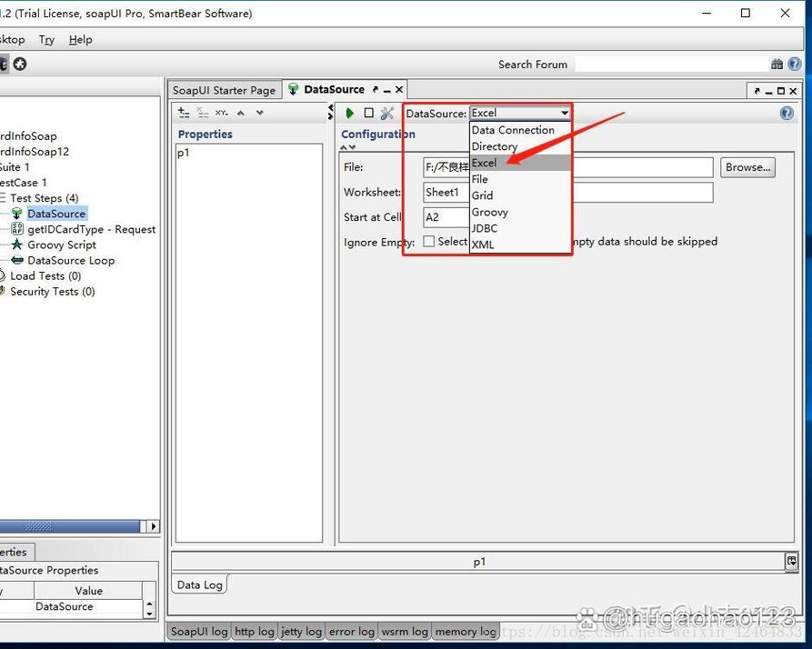Switch to the SoapUI Starter Page tab
This screenshot has height=649, width=812.
coord(225,90)
